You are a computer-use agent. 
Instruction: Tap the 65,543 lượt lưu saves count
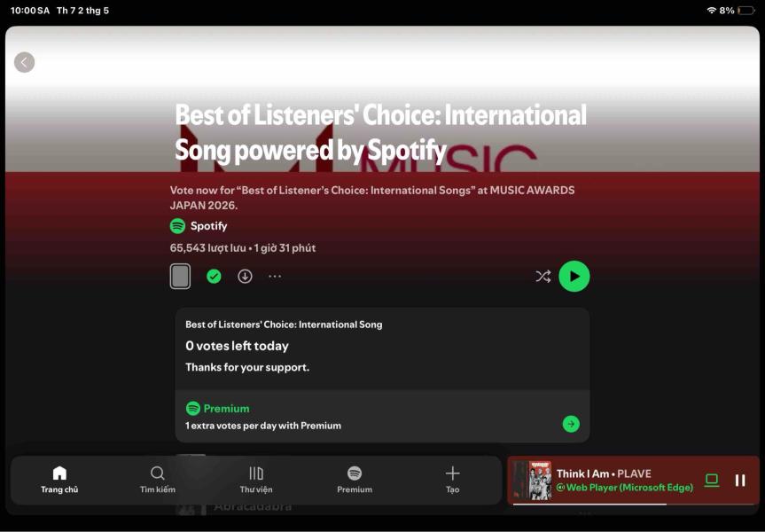207,248
